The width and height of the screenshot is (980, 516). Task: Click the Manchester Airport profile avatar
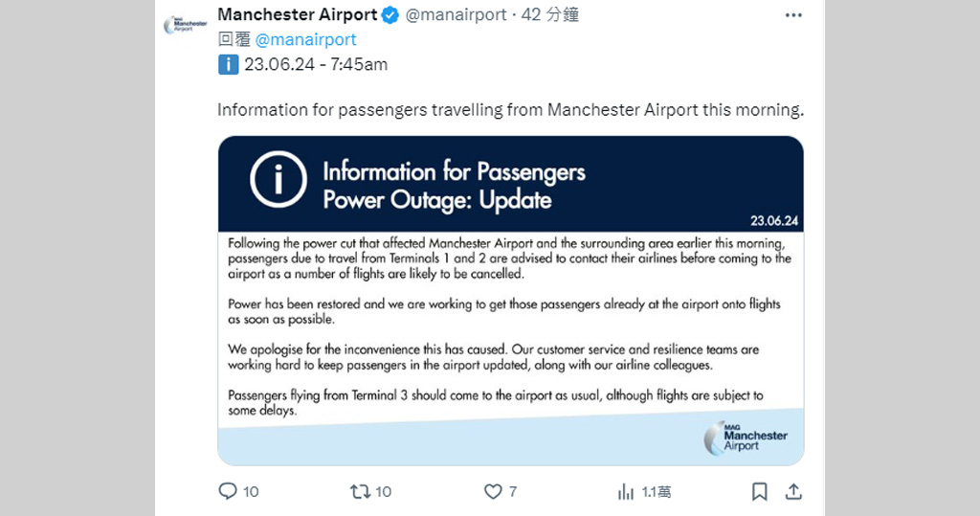click(183, 24)
